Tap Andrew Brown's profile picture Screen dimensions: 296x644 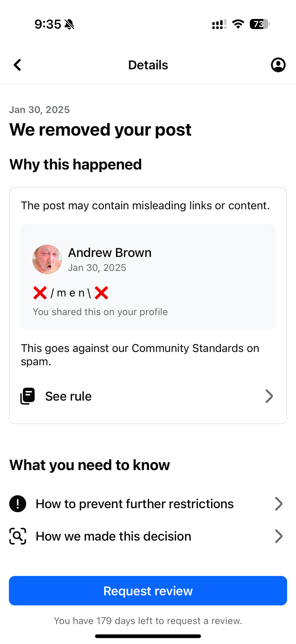tap(47, 259)
